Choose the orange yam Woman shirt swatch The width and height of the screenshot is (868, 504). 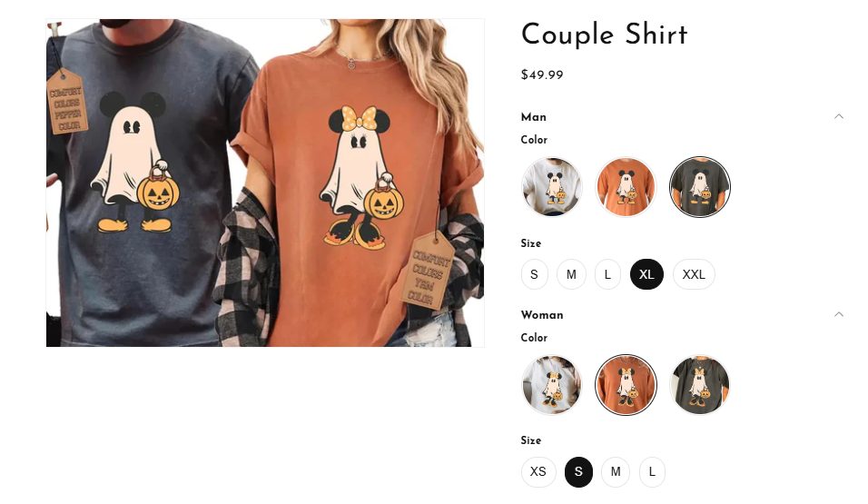click(626, 385)
